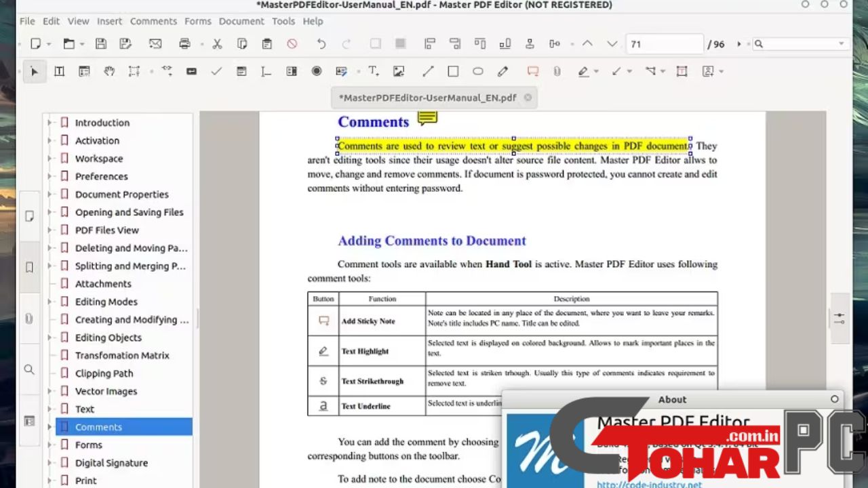The height and width of the screenshot is (488, 868).
Task: Click the page number field showing 71
Action: (665, 44)
